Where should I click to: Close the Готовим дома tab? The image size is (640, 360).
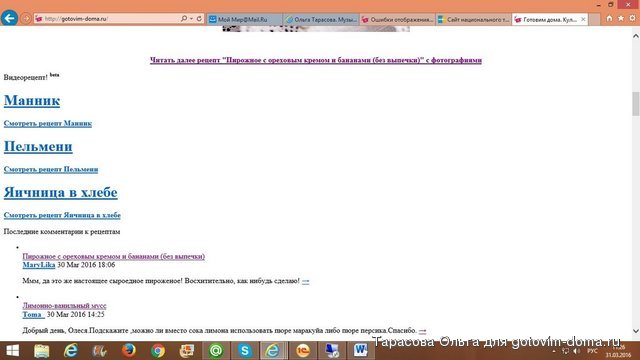(583, 19)
